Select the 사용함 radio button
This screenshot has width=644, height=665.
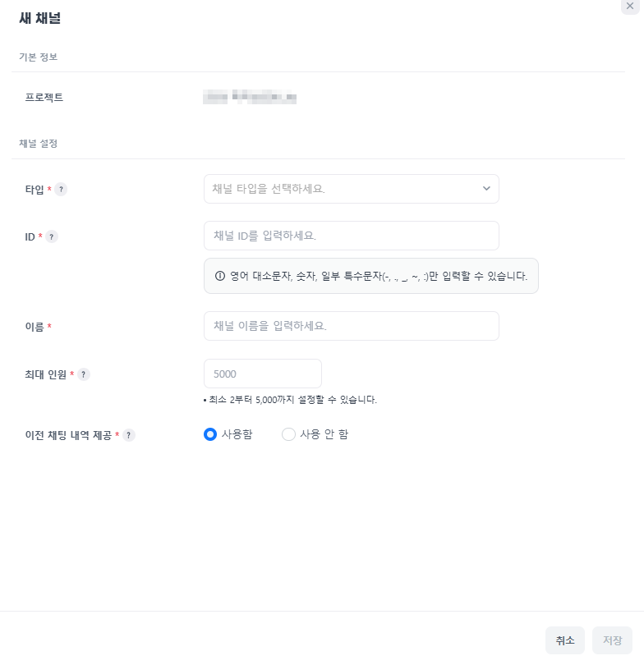[210, 434]
